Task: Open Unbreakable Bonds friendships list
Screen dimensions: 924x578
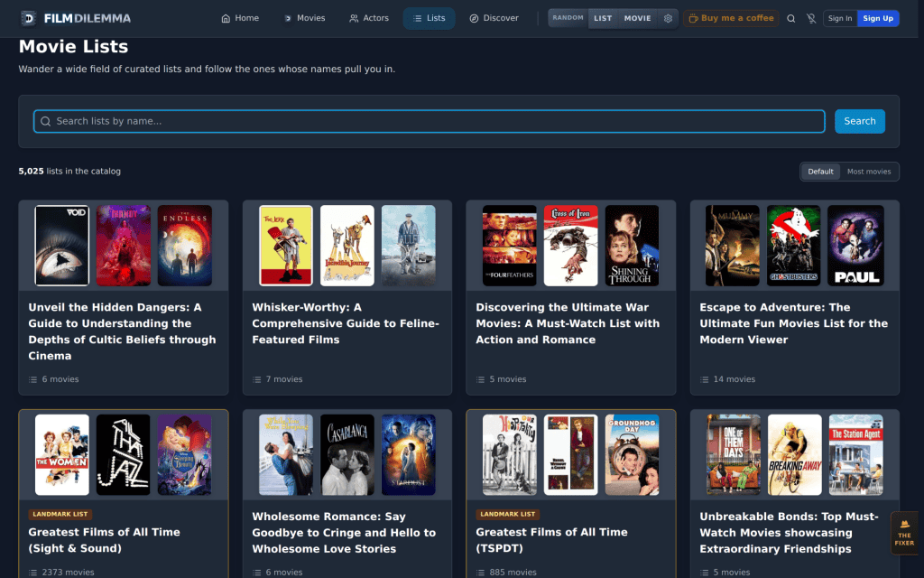Action: [789, 533]
